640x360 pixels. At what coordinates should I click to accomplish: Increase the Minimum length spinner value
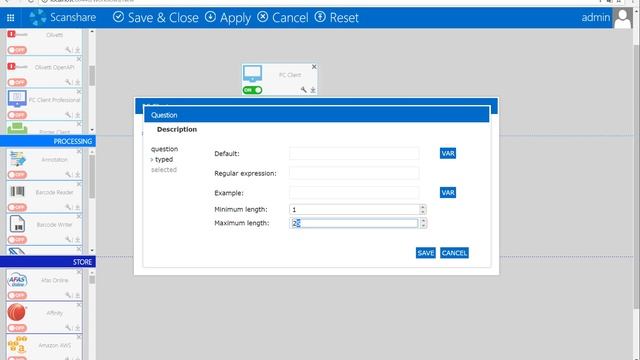[423, 207]
